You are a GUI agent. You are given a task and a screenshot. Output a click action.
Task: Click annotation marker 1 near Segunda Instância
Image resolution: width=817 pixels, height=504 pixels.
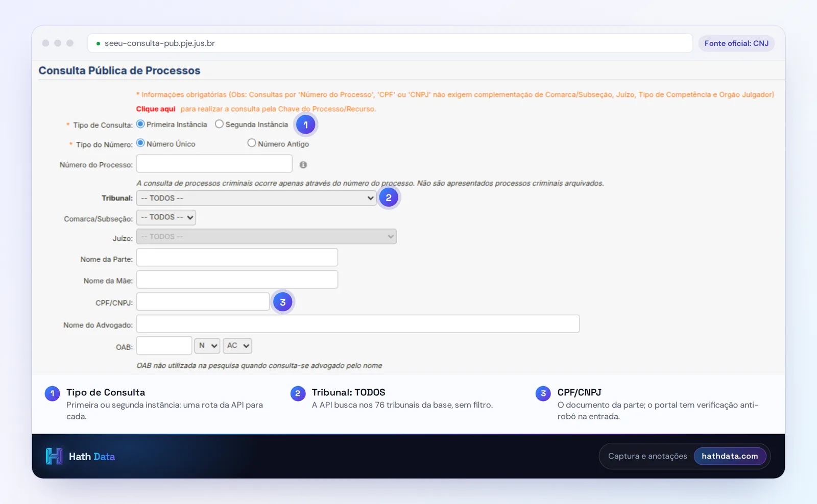pos(306,124)
